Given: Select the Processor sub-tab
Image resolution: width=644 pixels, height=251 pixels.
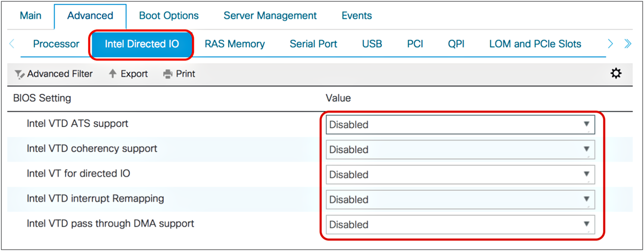Looking at the screenshot, I should (x=56, y=44).
